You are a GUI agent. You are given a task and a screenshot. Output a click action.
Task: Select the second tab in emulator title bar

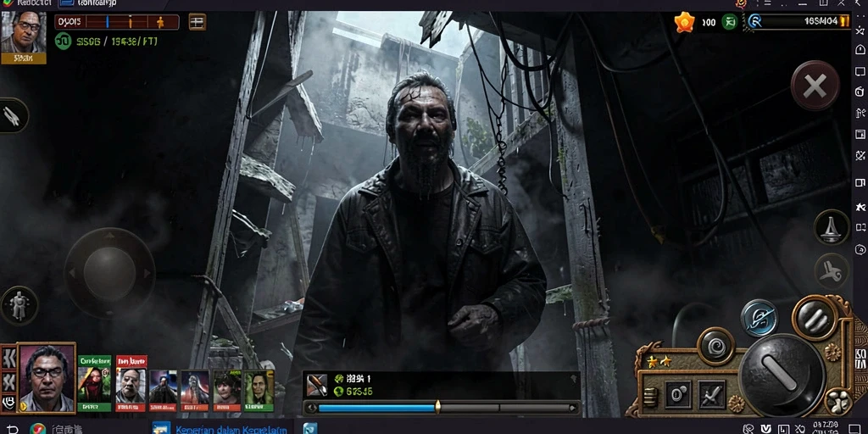[87, 3]
